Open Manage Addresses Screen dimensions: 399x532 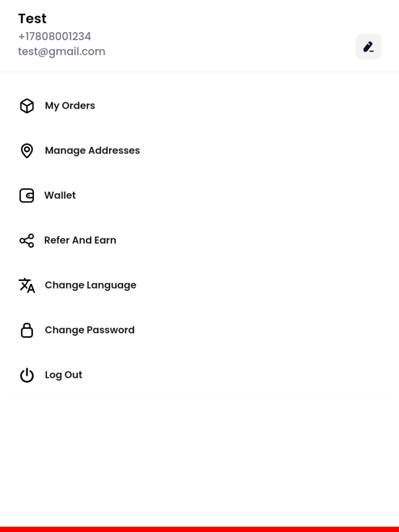click(x=199, y=151)
